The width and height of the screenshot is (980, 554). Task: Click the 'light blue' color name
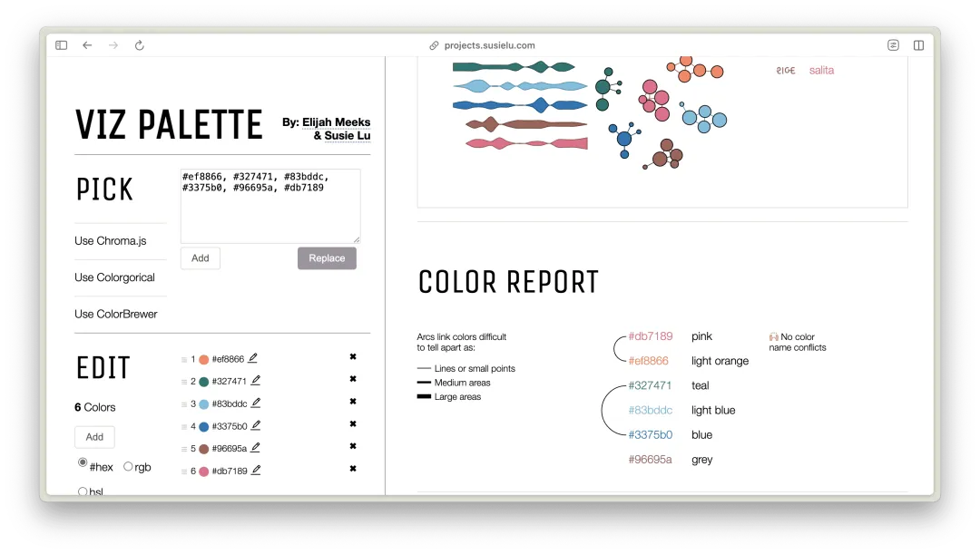pyautogui.click(x=713, y=411)
